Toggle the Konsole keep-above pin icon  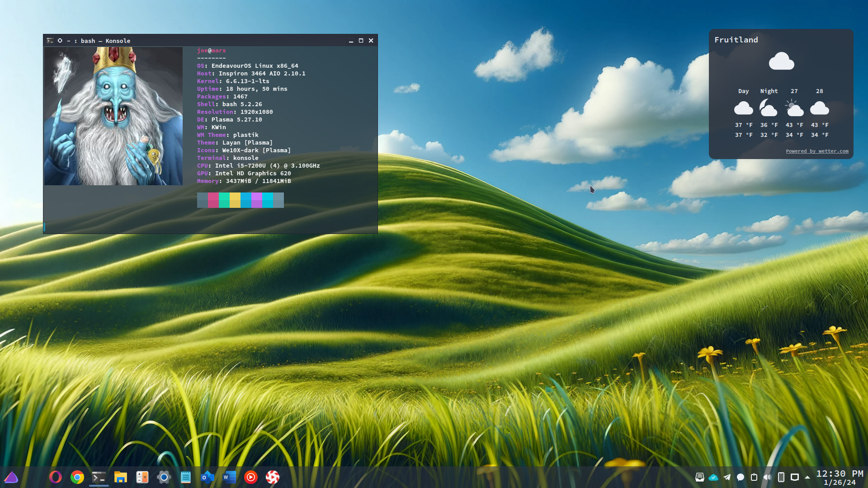(x=60, y=41)
